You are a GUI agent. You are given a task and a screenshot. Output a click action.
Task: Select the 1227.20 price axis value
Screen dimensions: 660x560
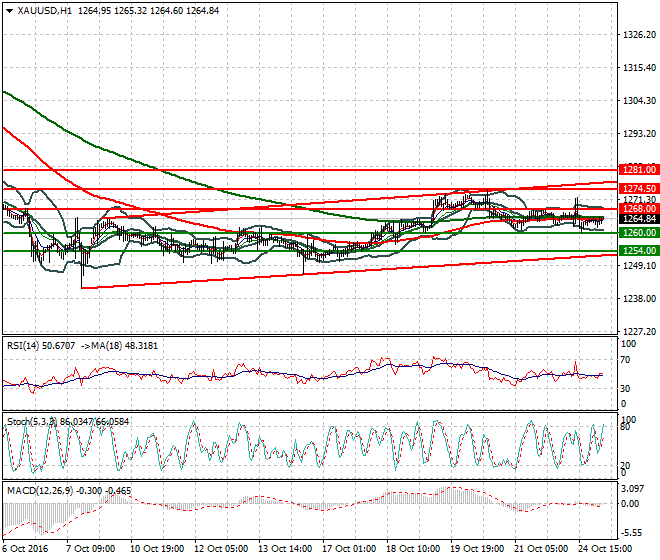[639, 332]
